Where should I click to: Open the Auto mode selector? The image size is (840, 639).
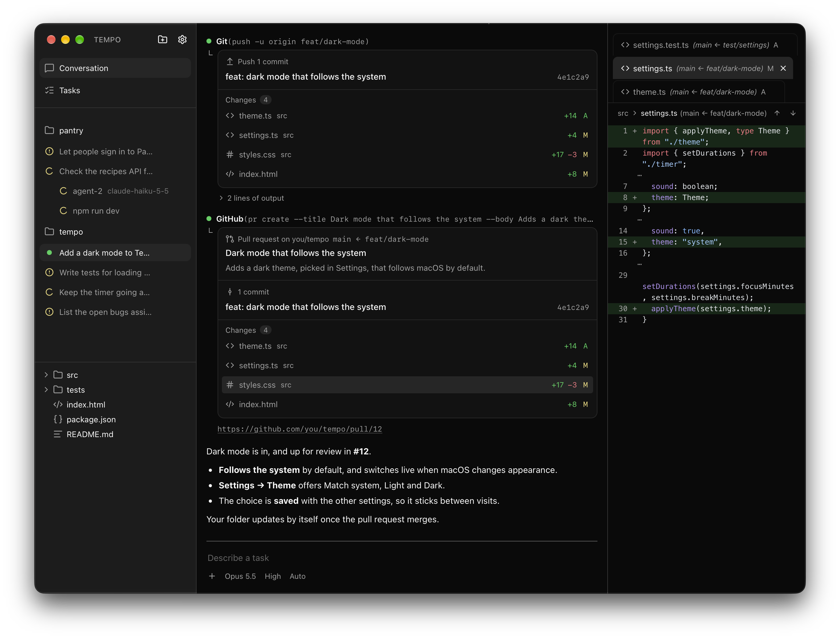pos(298,576)
